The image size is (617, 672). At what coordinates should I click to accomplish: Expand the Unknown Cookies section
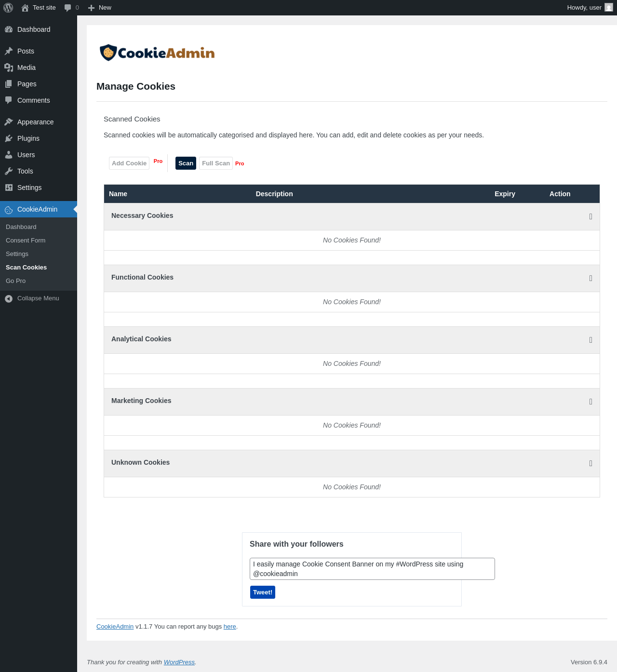(591, 463)
